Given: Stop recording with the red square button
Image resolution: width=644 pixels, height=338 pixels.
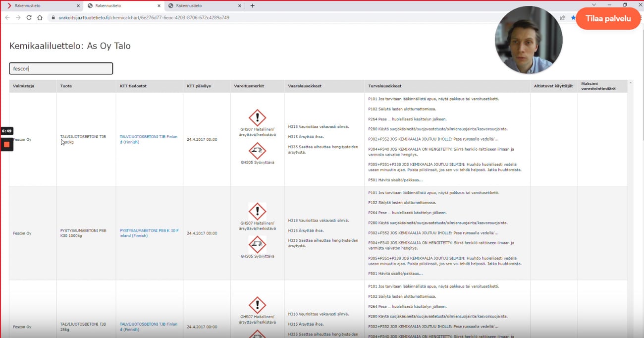Looking at the screenshot, I should coord(7,145).
